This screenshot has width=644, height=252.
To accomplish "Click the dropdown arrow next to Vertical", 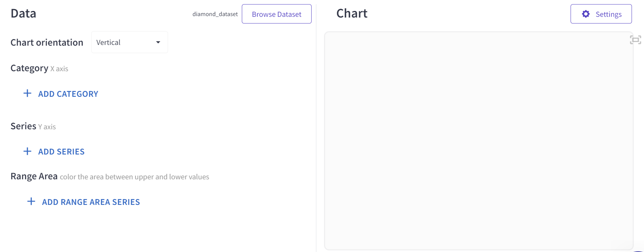I will [158, 42].
